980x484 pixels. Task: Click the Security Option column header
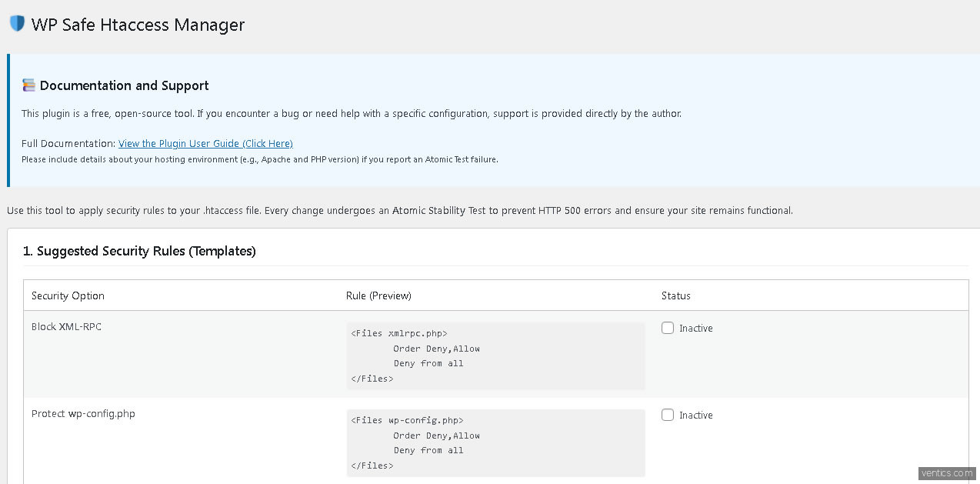[68, 295]
